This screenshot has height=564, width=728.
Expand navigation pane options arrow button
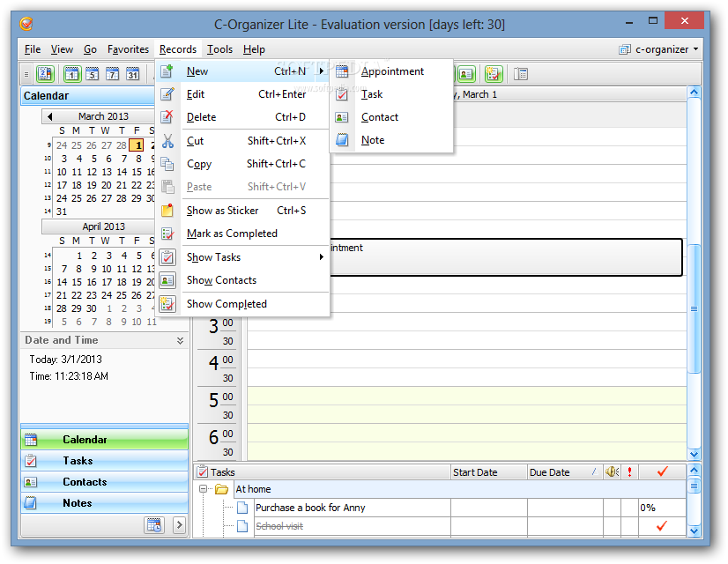(x=179, y=525)
